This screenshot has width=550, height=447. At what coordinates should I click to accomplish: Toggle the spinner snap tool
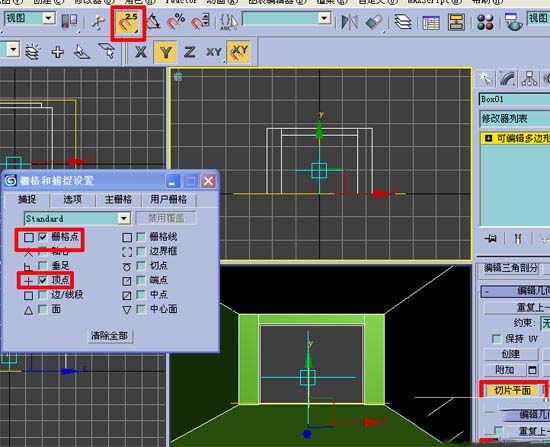(201, 22)
